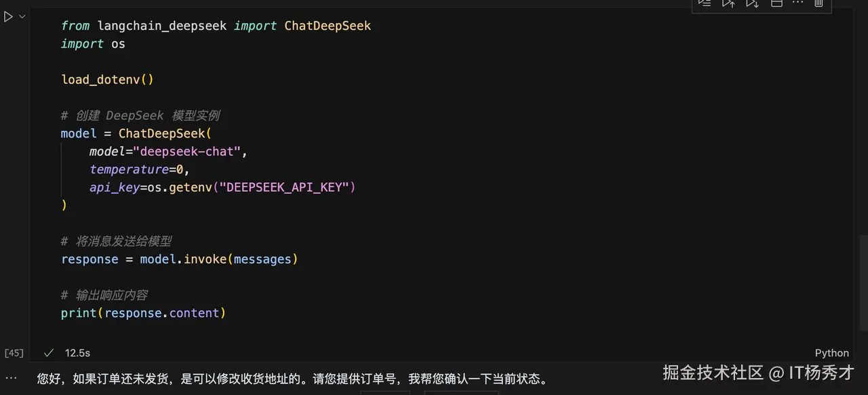Change cell language mode from Python

(x=831, y=353)
